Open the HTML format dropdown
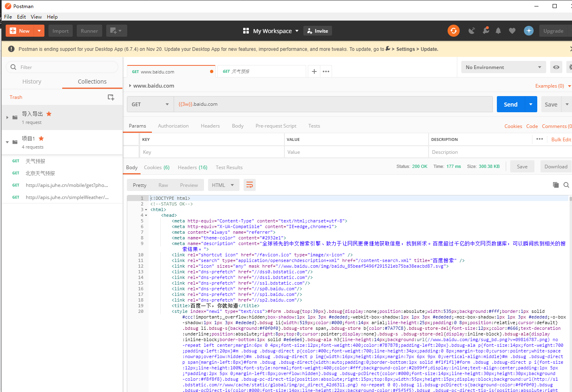The image size is (572, 392). (223, 185)
